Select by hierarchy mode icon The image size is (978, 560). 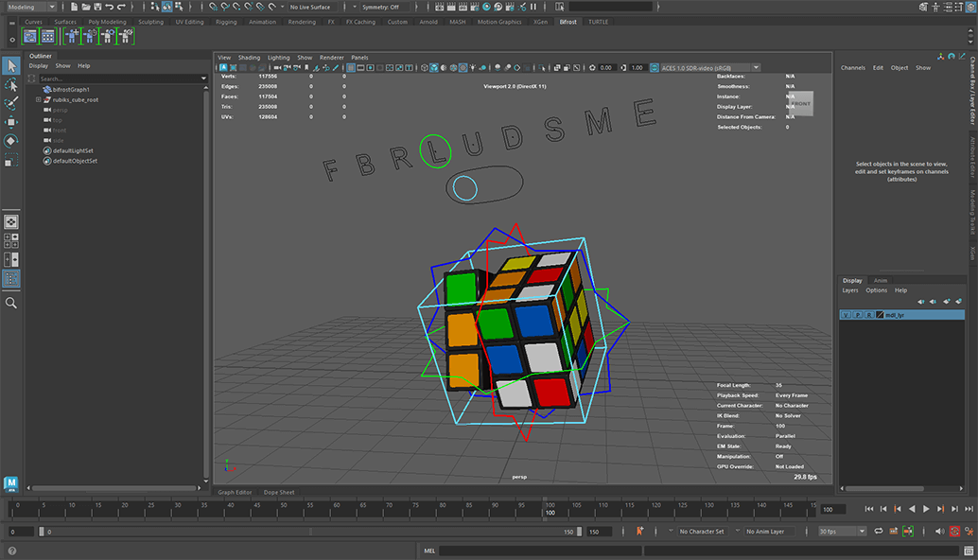pyautogui.click(x=155, y=7)
